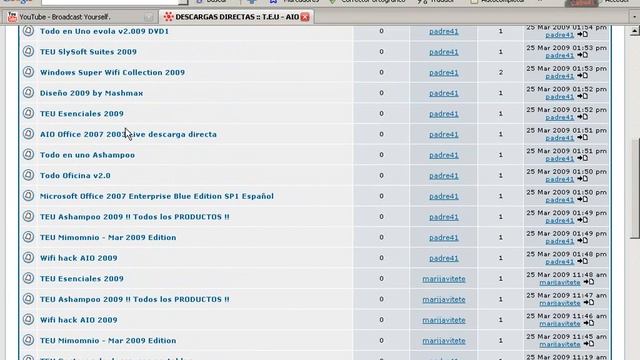640x360 pixels.
Task: Close the DESCARGAS DIRECTAS tab with its red X
Action: [305, 17]
